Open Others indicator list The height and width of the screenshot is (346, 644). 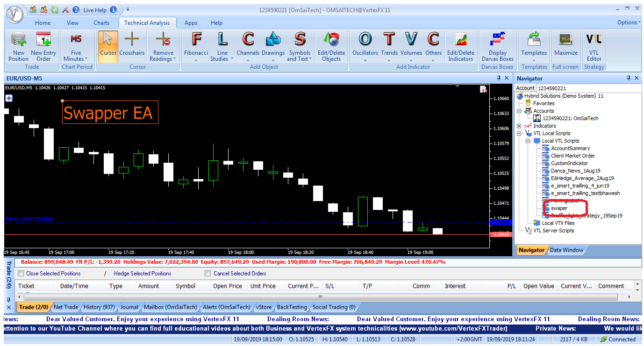[x=433, y=47]
